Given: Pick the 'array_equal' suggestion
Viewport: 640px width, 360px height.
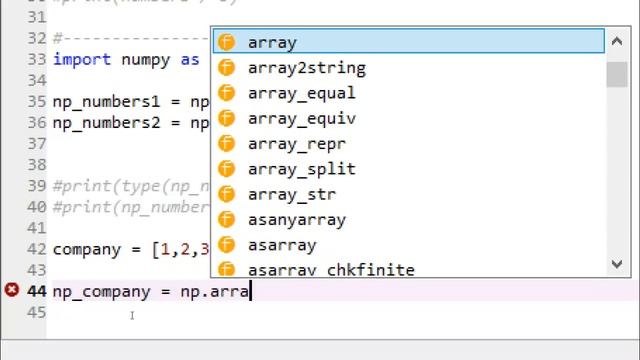Looking at the screenshot, I should point(409,93).
